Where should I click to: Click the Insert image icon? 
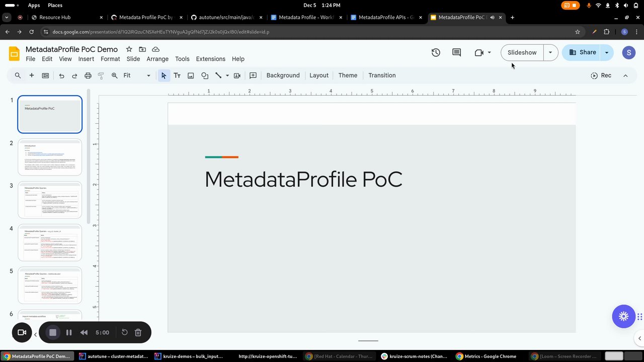[x=191, y=75]
